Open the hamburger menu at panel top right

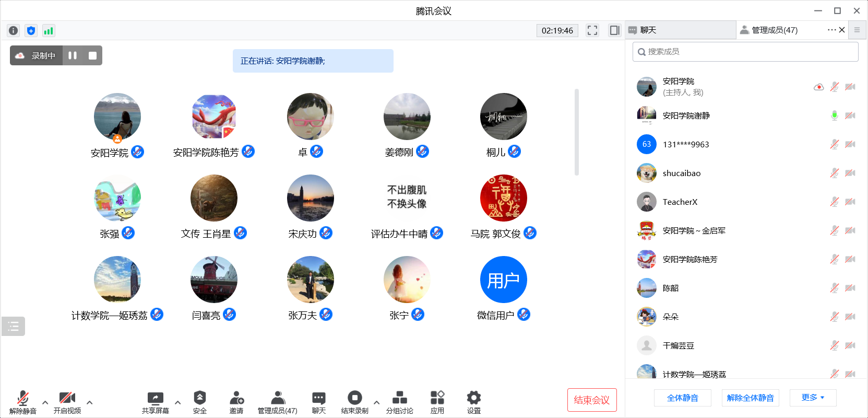[x=857, y=30]
